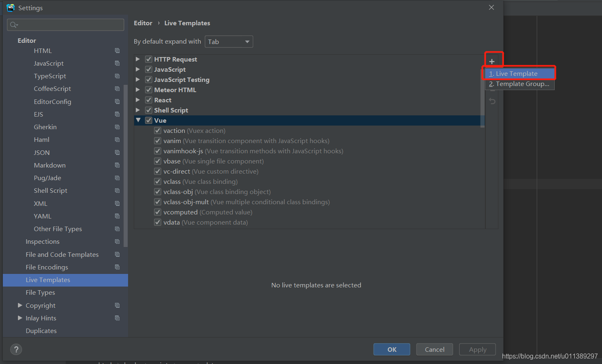
Task: Expand the Copyright settings node
Action: point(20,305)
